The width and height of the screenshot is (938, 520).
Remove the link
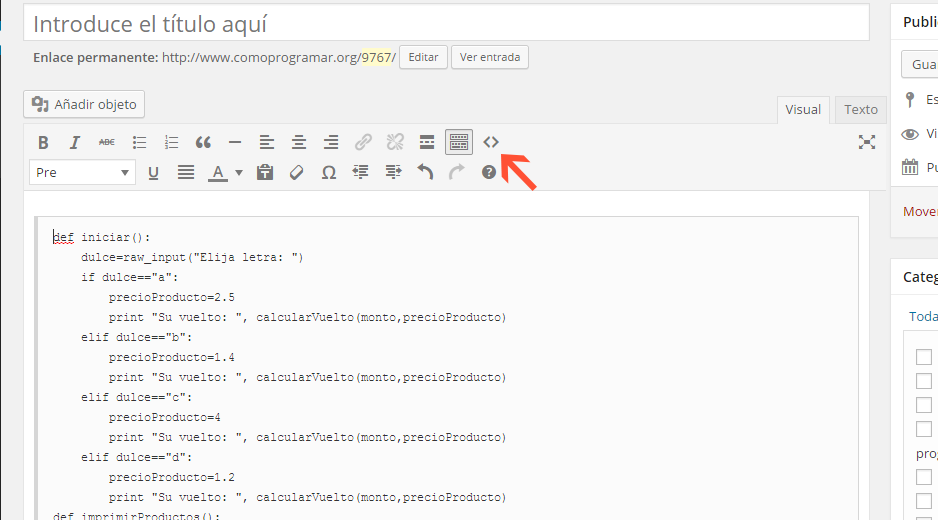(395, 142)
